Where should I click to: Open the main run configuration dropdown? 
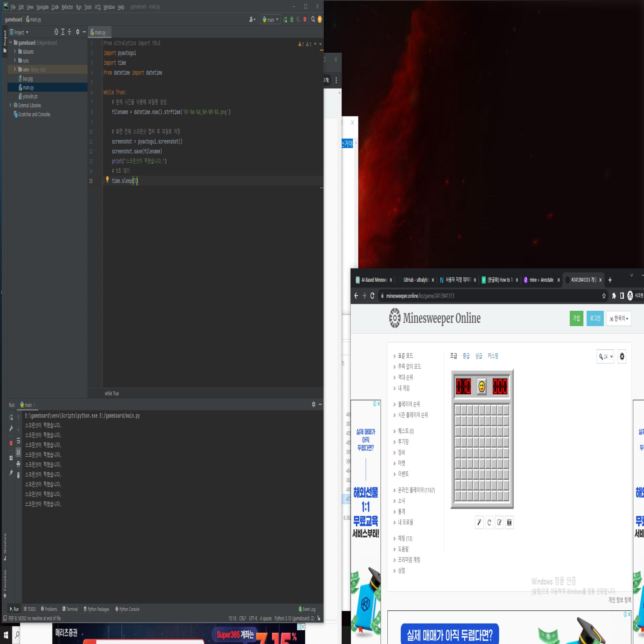[x=270, y=20]
